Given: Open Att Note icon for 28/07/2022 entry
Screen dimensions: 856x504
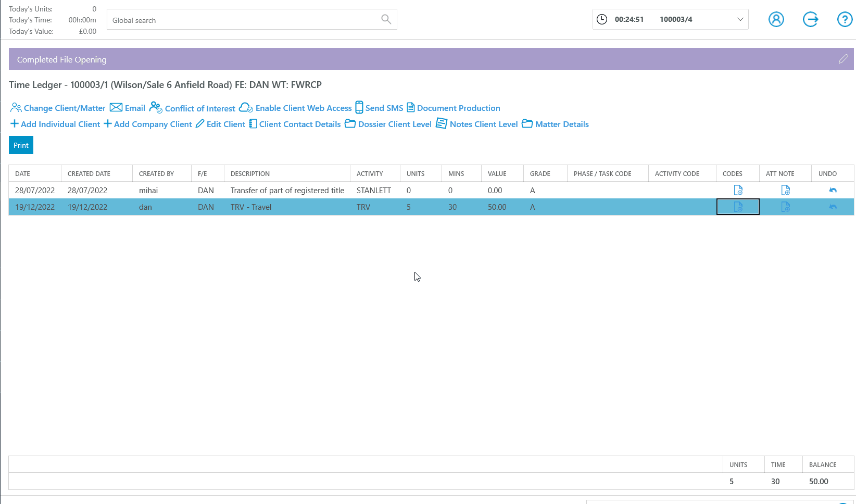Looking at the screenshot, I should [785, 190].
